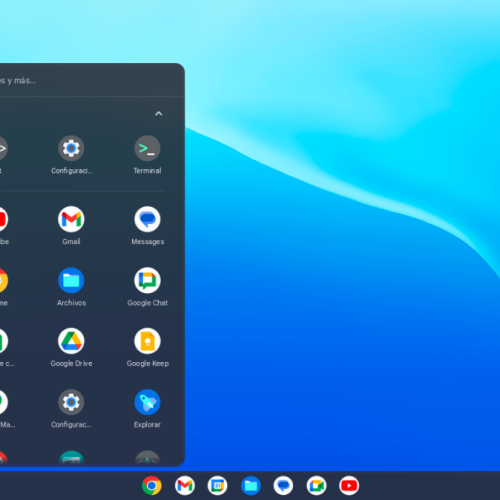Click the launcher search field

[92, 80]
